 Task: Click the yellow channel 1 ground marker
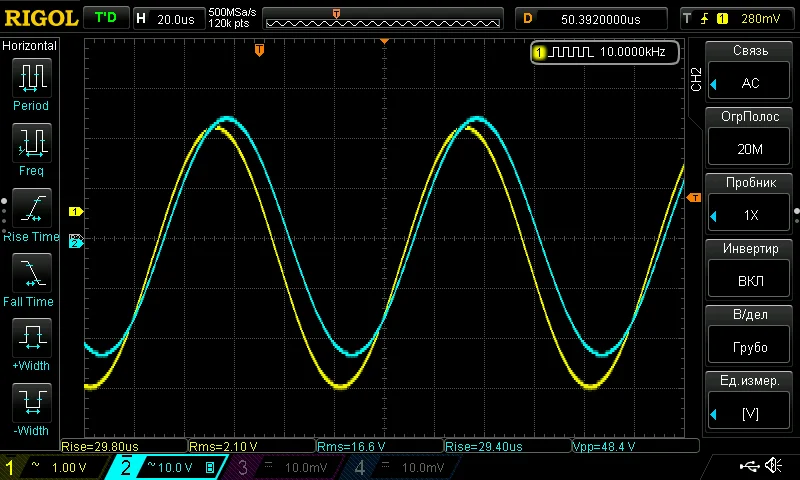pyautogui.click(x=76, y=211)
